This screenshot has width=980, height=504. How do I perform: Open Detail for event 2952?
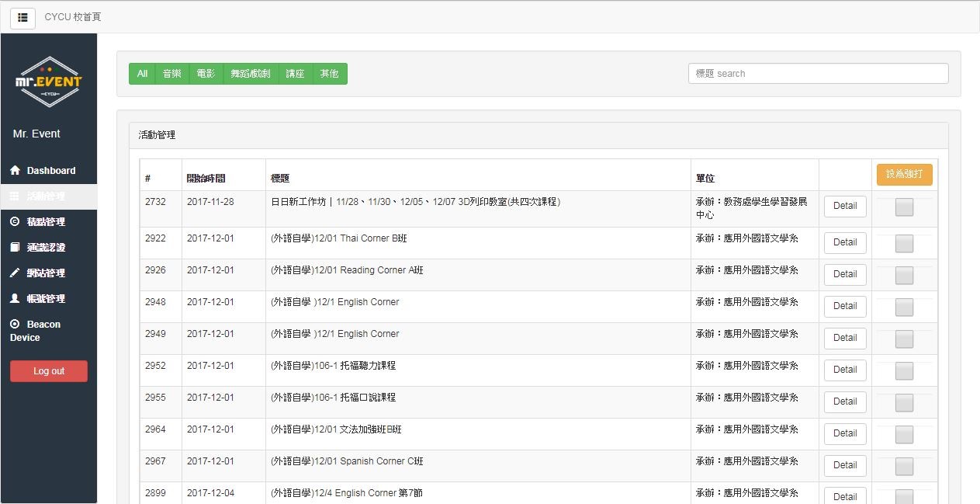pos(845,370)
